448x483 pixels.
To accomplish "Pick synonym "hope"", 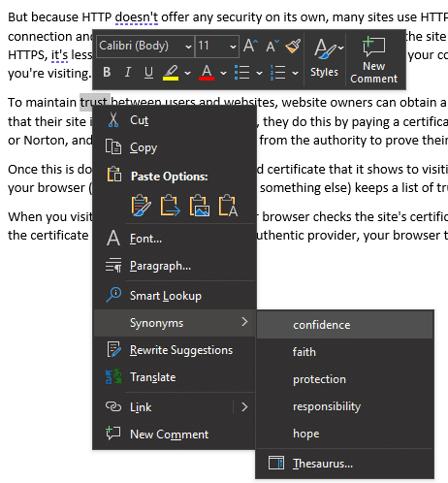I will coord(344,434).
